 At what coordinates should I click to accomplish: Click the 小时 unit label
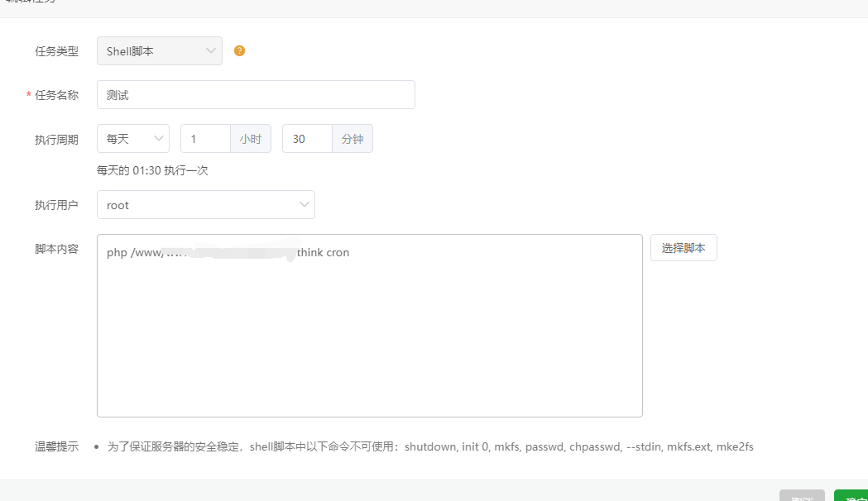point(251,139)
